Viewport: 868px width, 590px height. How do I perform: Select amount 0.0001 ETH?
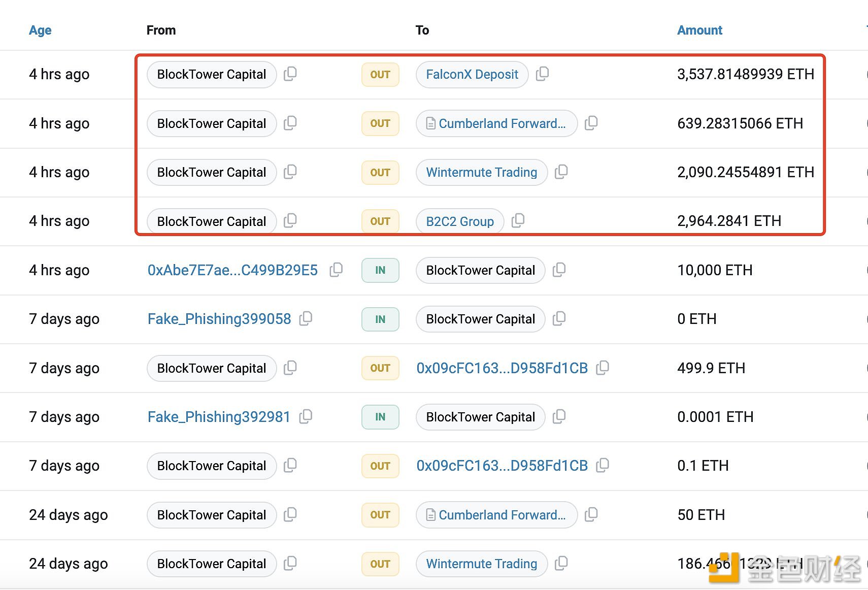715,417
